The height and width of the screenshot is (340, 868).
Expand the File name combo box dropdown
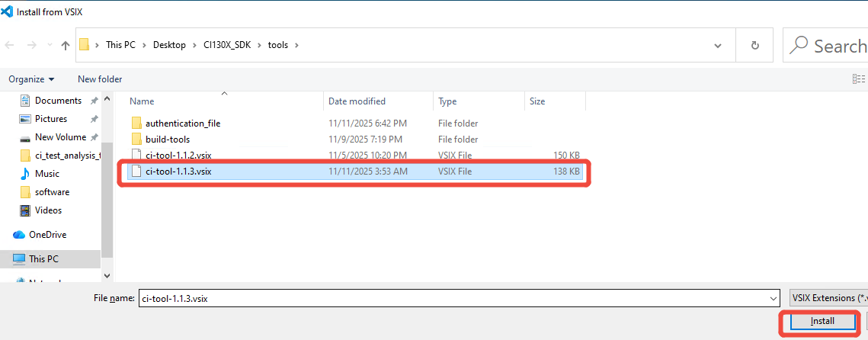click(774, 299)
